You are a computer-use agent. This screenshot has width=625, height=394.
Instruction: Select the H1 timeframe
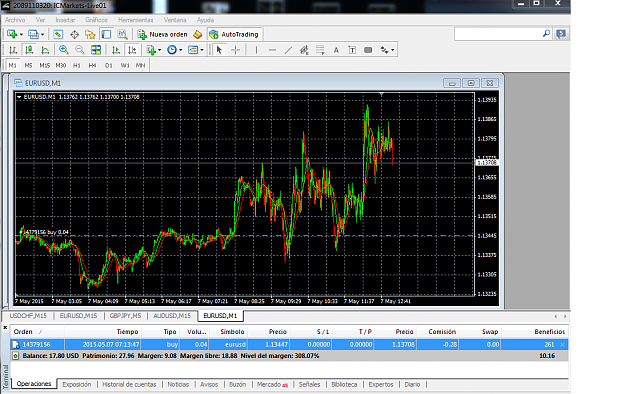(77, 65)
